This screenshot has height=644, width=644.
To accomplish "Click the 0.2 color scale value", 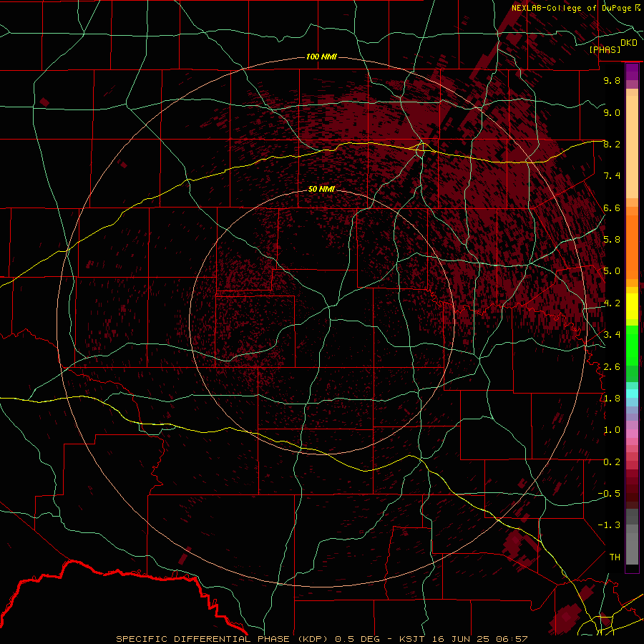I will (x=612, y=462).
